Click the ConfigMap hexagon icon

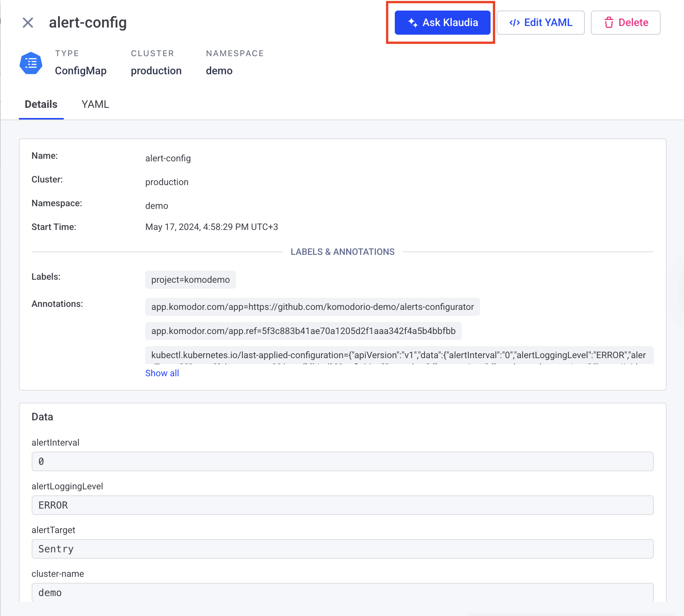pyautogui.click(x=31, y=63)
